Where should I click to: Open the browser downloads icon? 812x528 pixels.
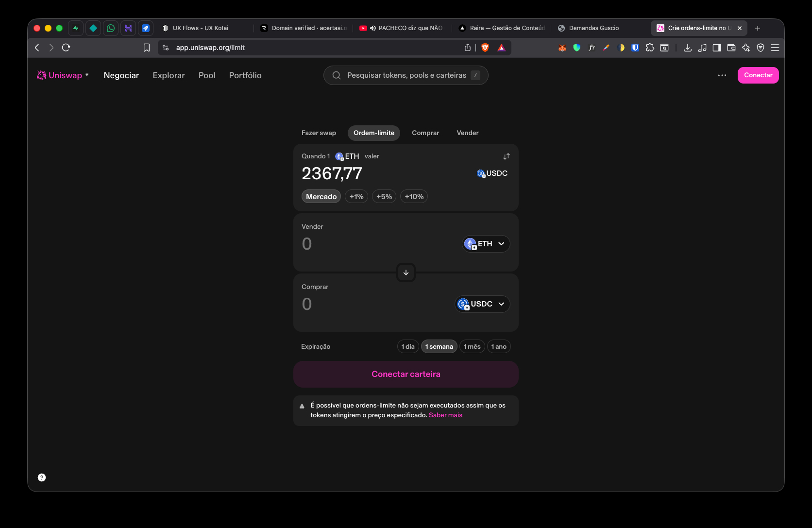(688, 48)
